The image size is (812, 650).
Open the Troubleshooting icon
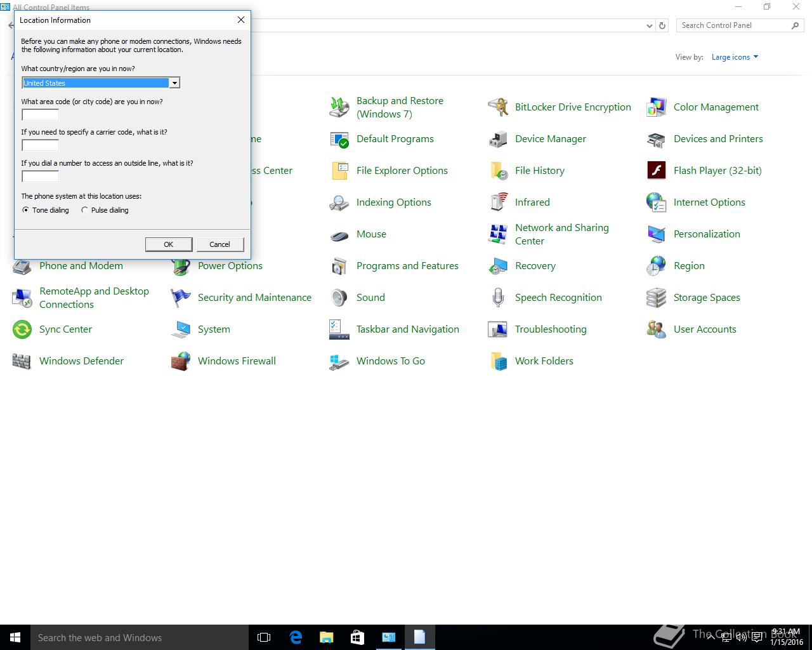pos(498,329)
